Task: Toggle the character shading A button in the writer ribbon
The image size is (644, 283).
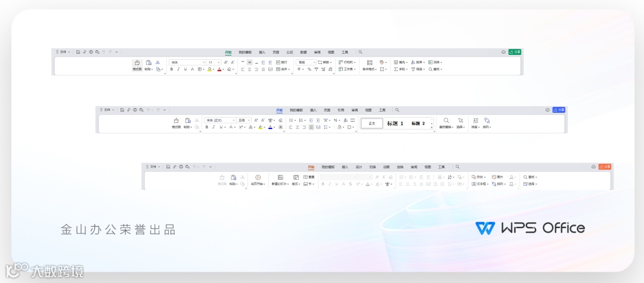Action: pyautogui.click(x=280, y=127)
